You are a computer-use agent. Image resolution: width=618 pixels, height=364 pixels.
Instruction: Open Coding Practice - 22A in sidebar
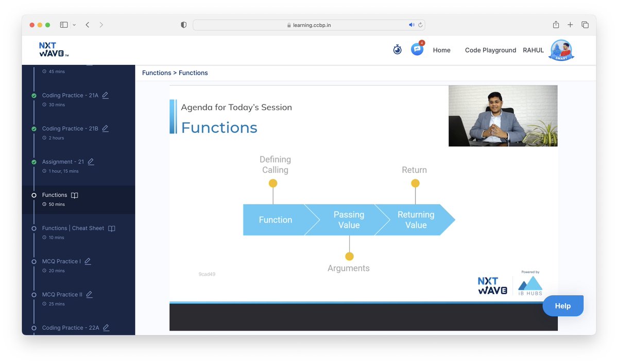pyautogui.click(x=71, y=327)
